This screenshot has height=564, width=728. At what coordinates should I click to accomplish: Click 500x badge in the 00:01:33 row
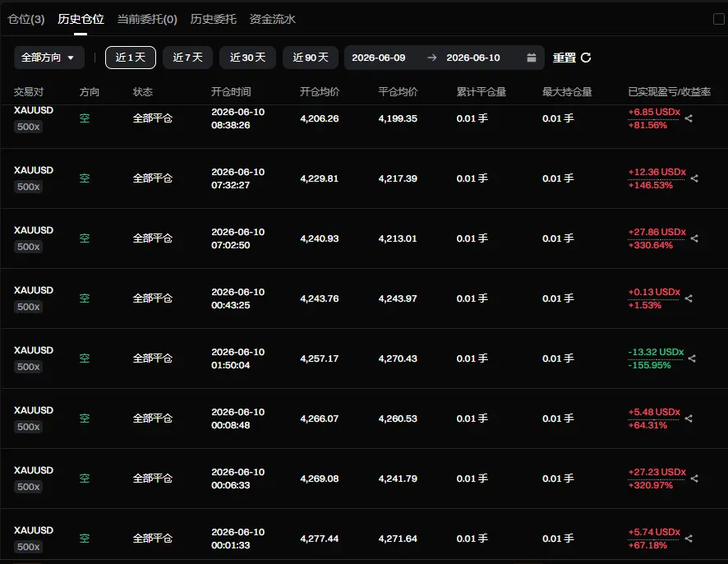[28, 547]
